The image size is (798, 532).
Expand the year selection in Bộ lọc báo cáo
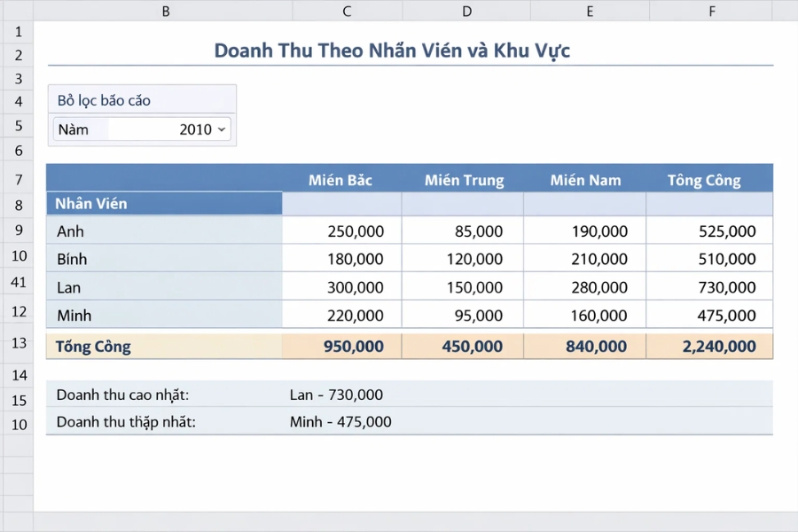click(x=221, y=129)
